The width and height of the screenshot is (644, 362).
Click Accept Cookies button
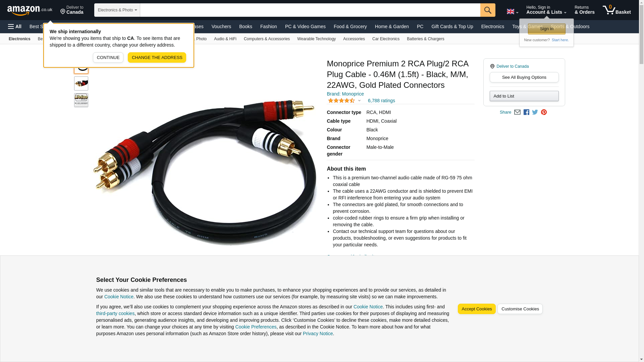477,309
